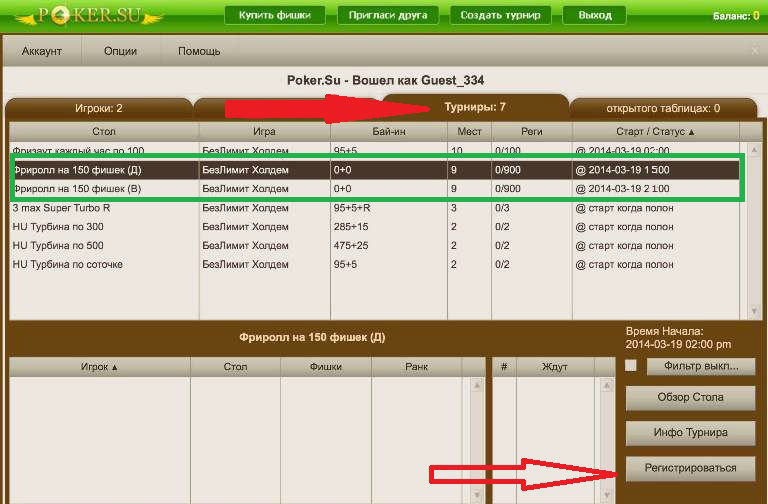Sort tournaments by Стол column
Image resolution: width=768 pixels, height=504 pixels.
[x=104, y=132]
